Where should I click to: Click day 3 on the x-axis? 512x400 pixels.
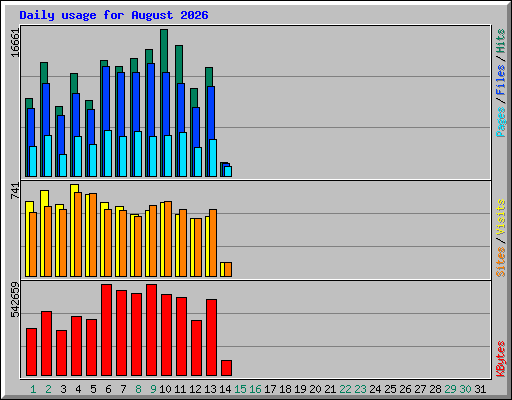(x=63, y=389)
